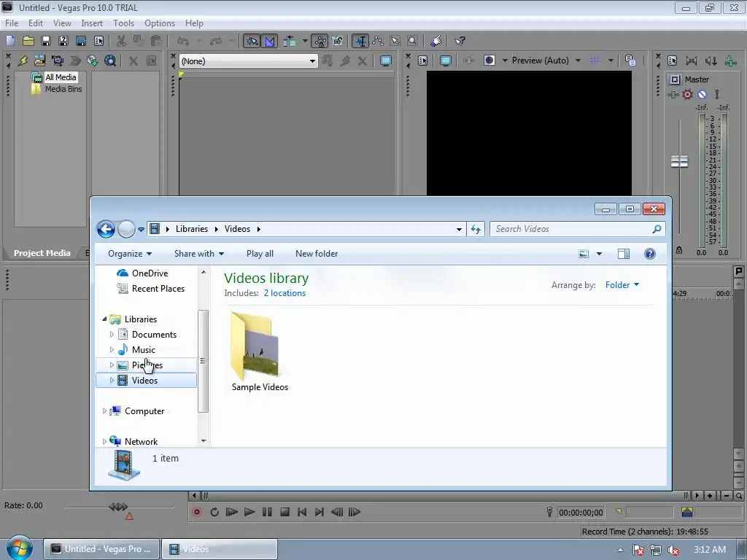Select the Envelope Edit tool

coord(378,41)
